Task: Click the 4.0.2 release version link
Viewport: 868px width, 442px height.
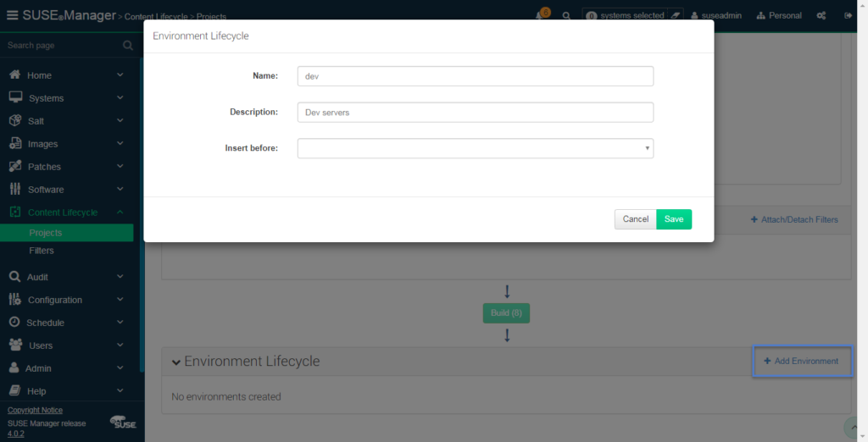Action: pyautogui.click(x=15, y=434)
